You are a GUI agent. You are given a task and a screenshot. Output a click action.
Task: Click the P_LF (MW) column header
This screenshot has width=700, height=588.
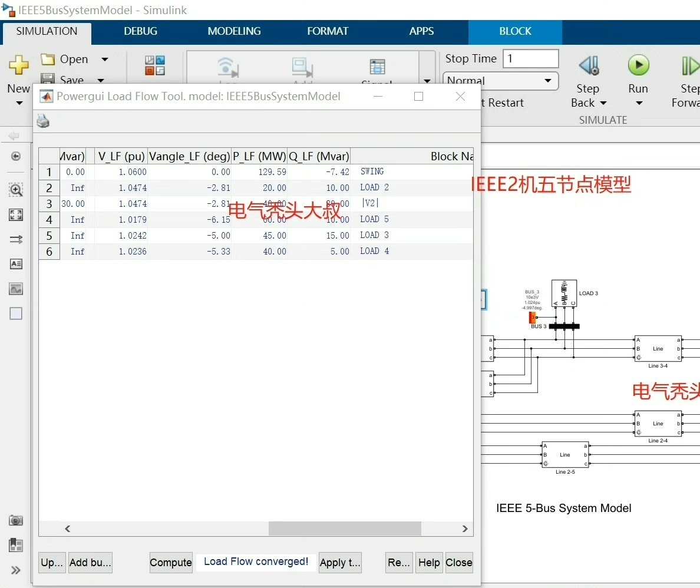click(x=259, y=156)
